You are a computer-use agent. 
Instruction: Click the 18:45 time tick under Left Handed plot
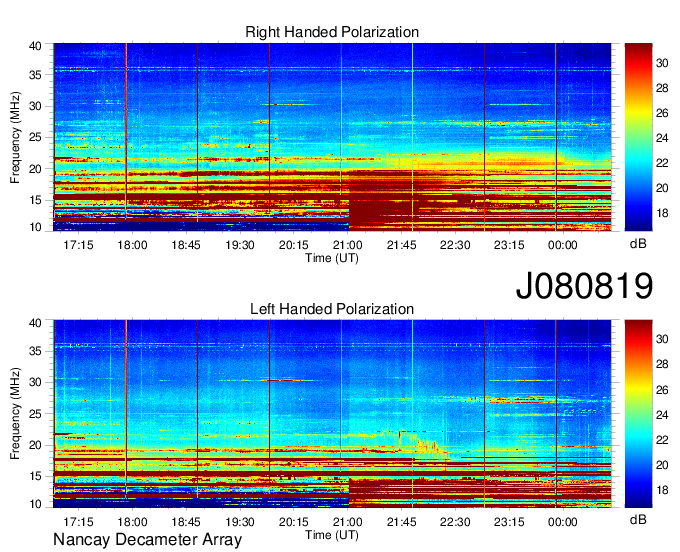(186, 522)
